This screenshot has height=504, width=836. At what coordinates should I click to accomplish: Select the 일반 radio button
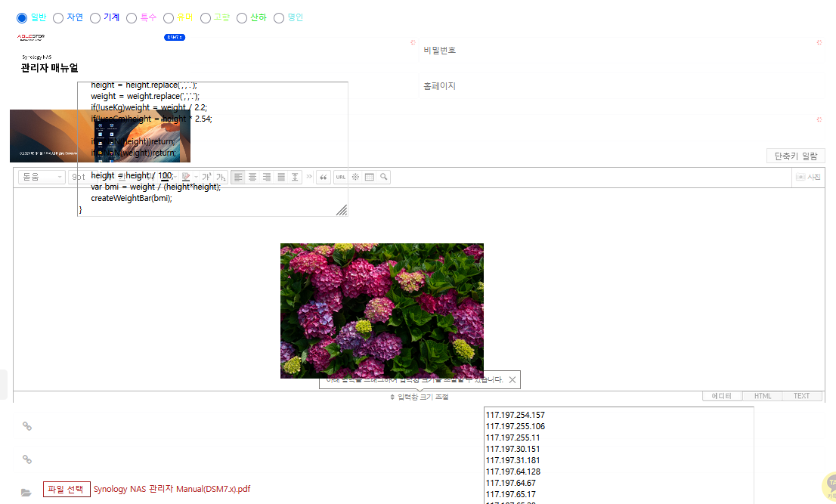pos(22,17)
